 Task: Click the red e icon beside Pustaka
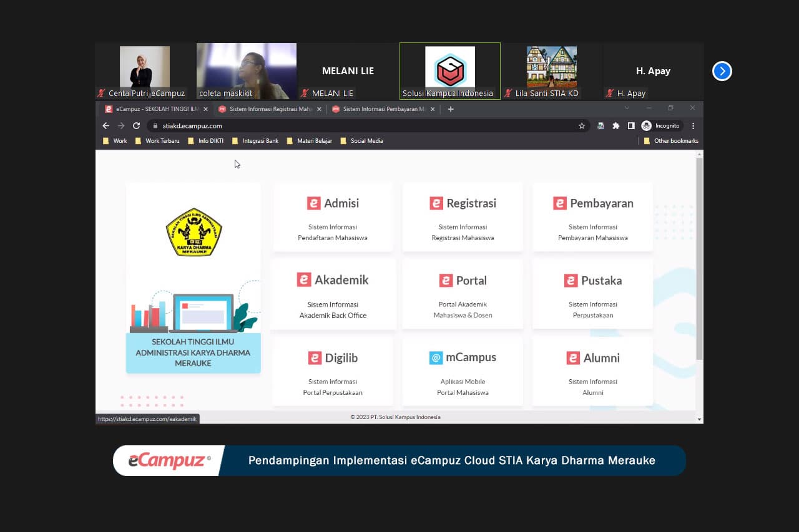pyautogui.click(x=571, y=281)
